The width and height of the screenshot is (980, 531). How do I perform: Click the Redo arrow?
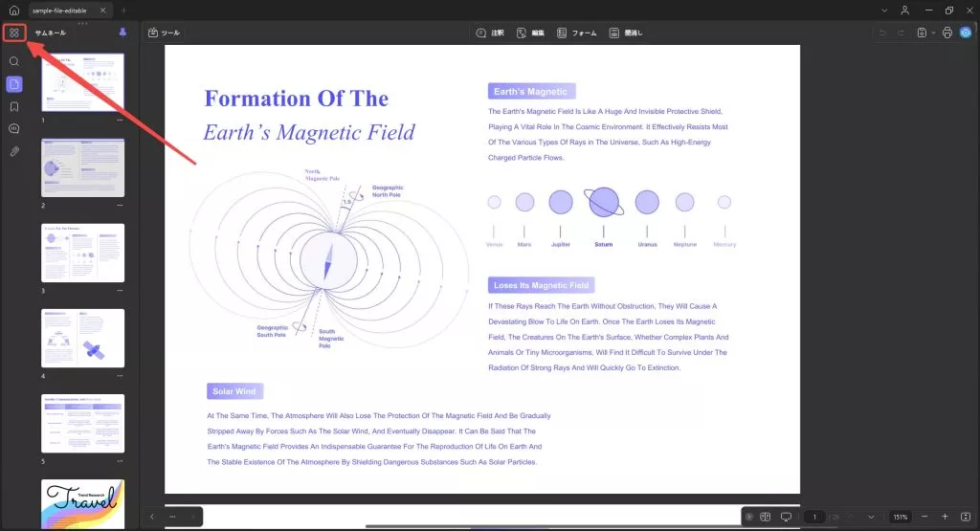901,33
